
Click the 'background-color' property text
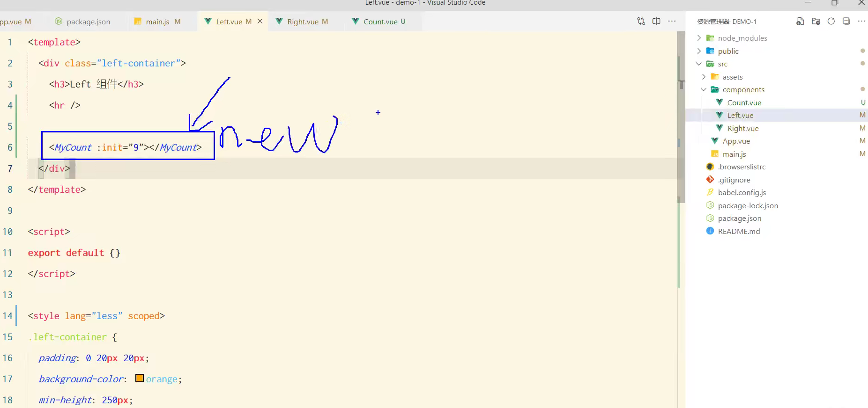tap(81, 379)
